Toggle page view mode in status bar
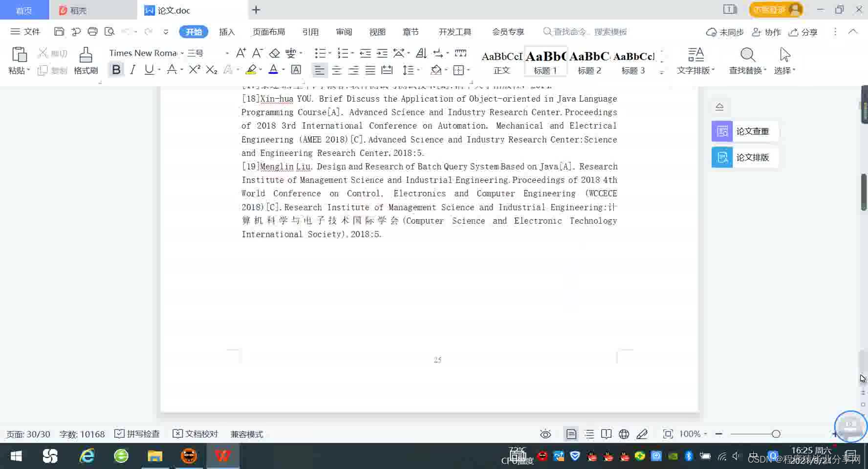The height and width of the screenshot is (469, 868). (x=571, y=434)
